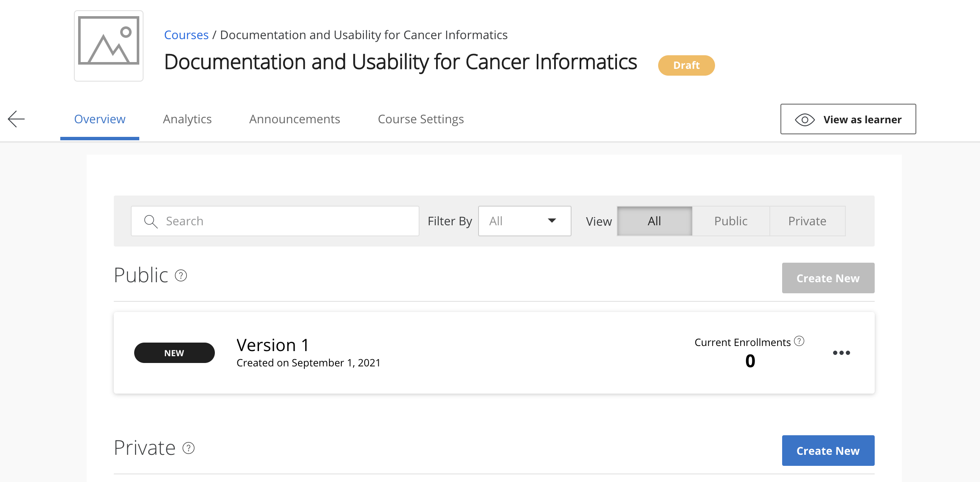Switch view to Private only
The width and height of the screenshot is (980, 482).
(807, 221)
